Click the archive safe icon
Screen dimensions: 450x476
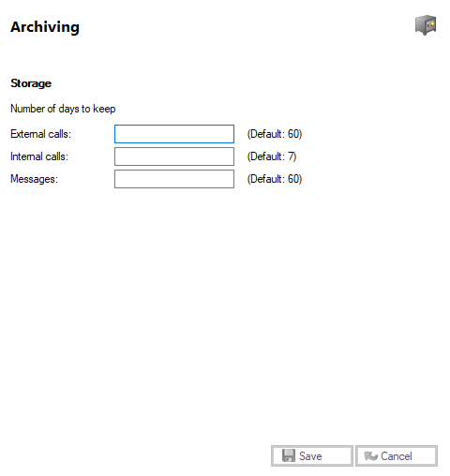(x=426, y=25)
